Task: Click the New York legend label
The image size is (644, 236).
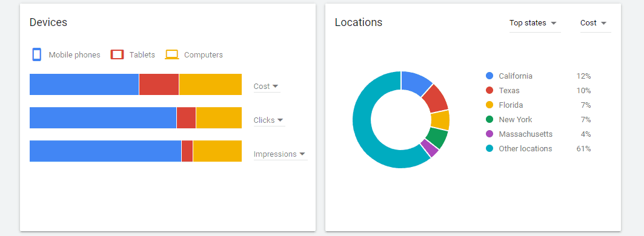Action: click(516, 119)
